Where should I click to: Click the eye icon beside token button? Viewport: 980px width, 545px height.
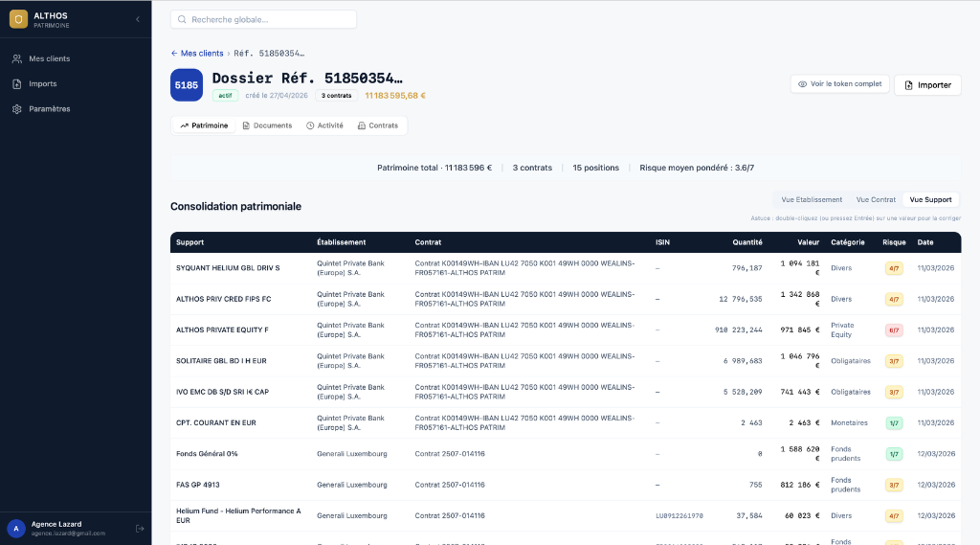point(803,84)
